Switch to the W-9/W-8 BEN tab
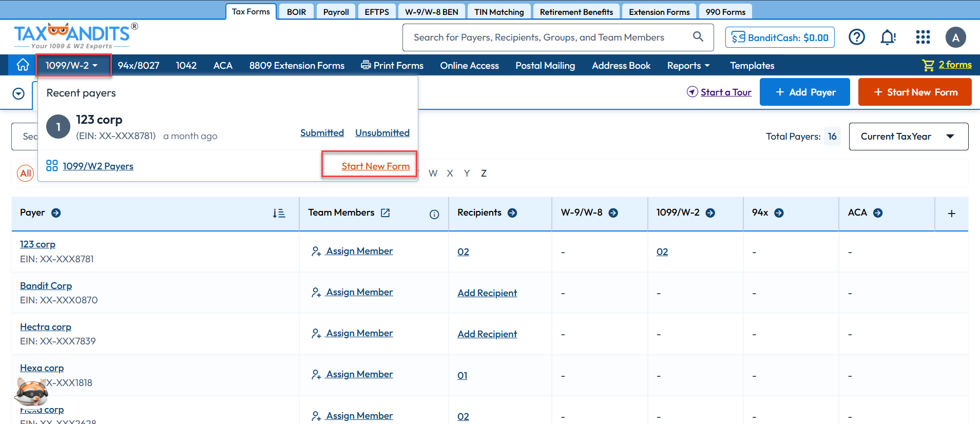Screen dimensions: 980x424 [431, 12]
